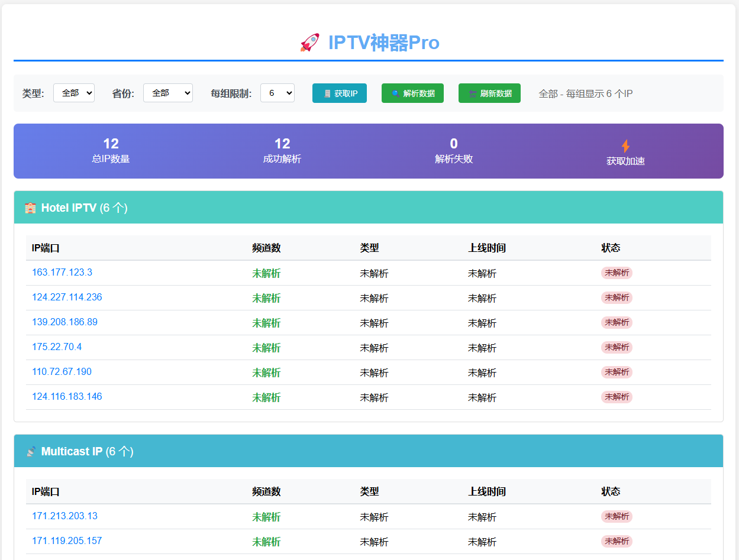Click the 频道数 column header in Hotel IPTV
The height and width of the screenshot is (560, 739).
tap(266, 248)
